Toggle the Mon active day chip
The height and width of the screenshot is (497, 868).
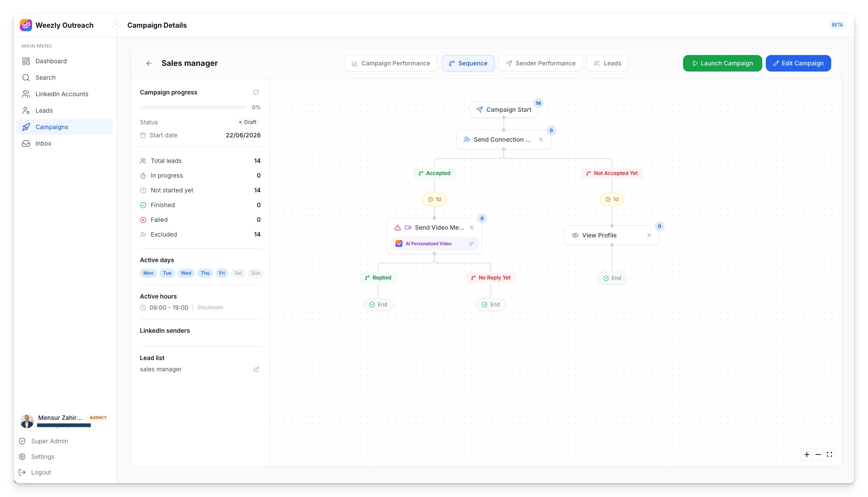[148, 273]
